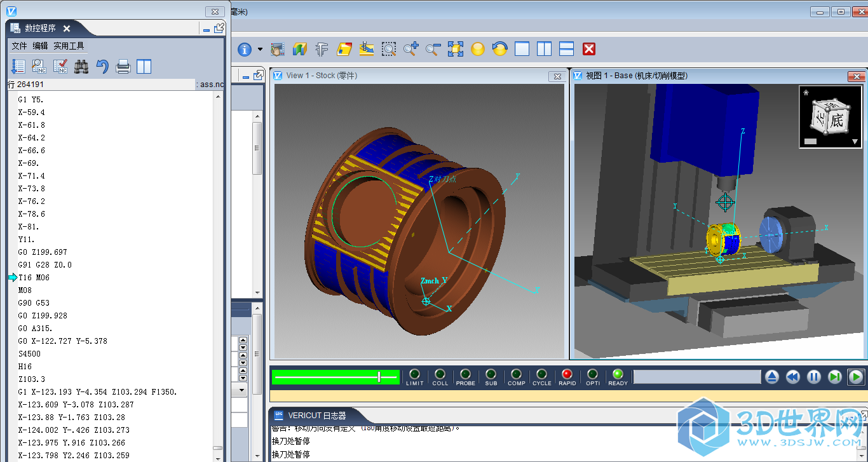Open the binoculars find tool
868x462 pixels.
coord(81,66)
